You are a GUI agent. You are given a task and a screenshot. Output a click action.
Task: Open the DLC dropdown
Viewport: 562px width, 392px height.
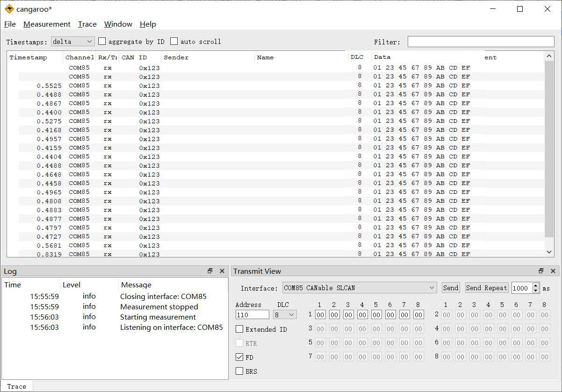(x=285, y=315)
